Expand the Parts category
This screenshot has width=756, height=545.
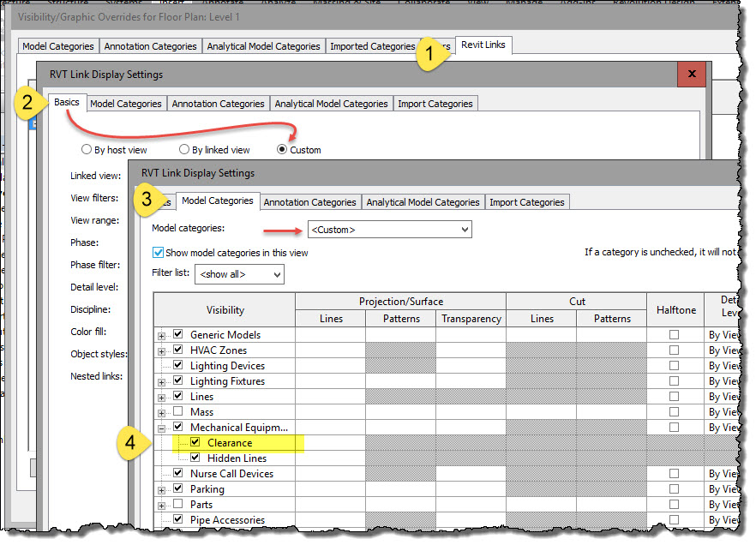point(161,506)
